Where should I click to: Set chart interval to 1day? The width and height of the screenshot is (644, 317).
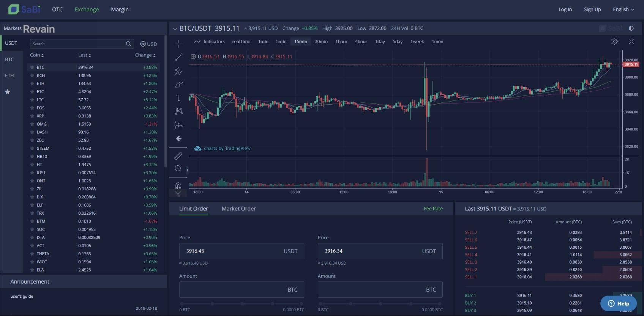point(380,42)
